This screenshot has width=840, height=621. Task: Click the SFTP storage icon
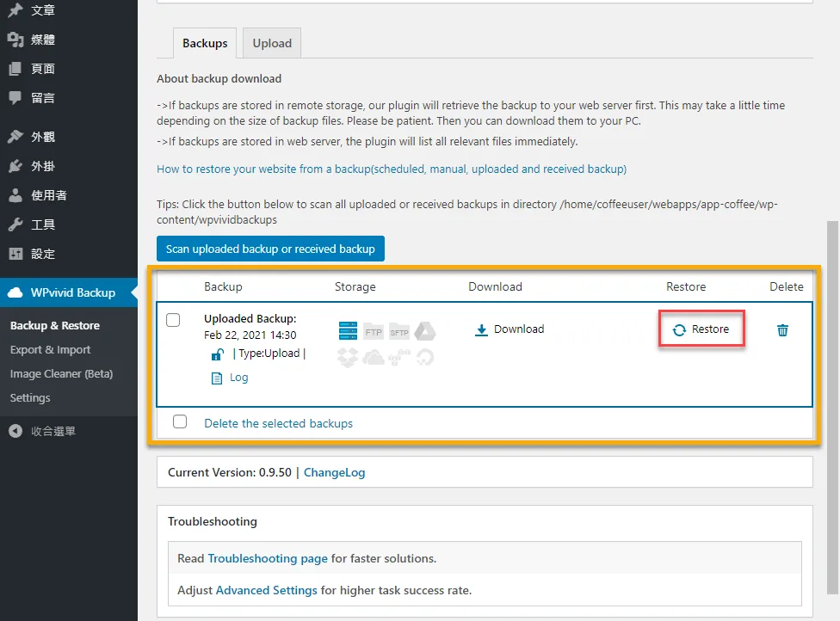(x=399, y=332)
